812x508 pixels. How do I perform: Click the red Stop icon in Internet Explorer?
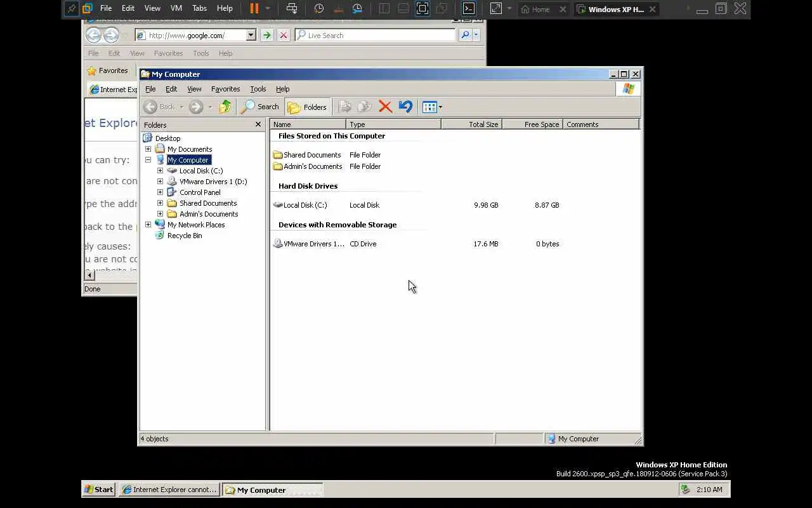284,36
